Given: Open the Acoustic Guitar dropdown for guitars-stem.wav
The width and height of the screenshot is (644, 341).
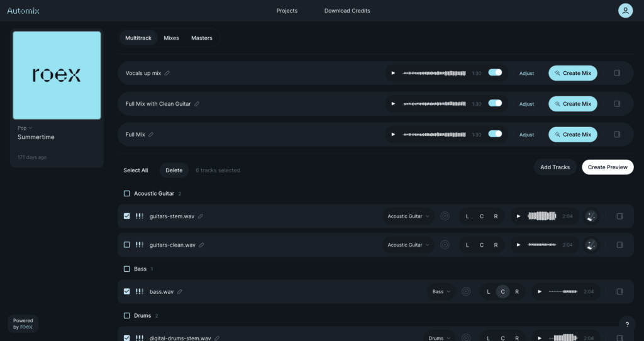Looking at the screenshot, I should coord(408,216).
